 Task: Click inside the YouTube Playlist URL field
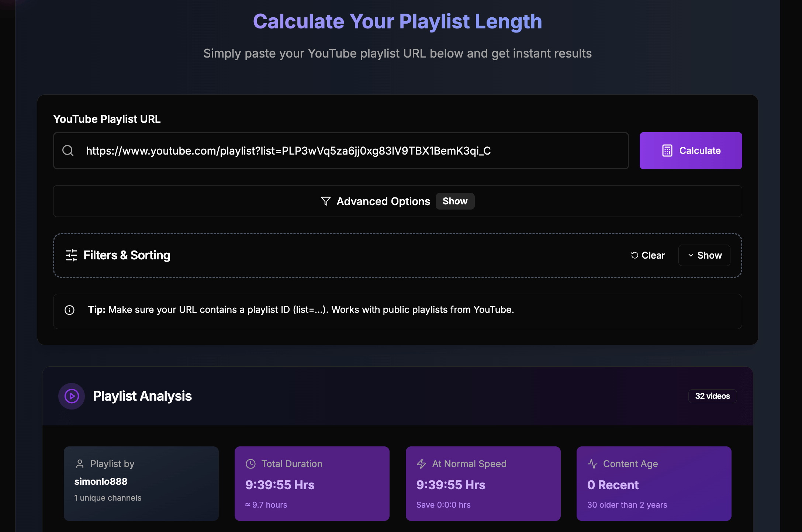coord(347,151)
